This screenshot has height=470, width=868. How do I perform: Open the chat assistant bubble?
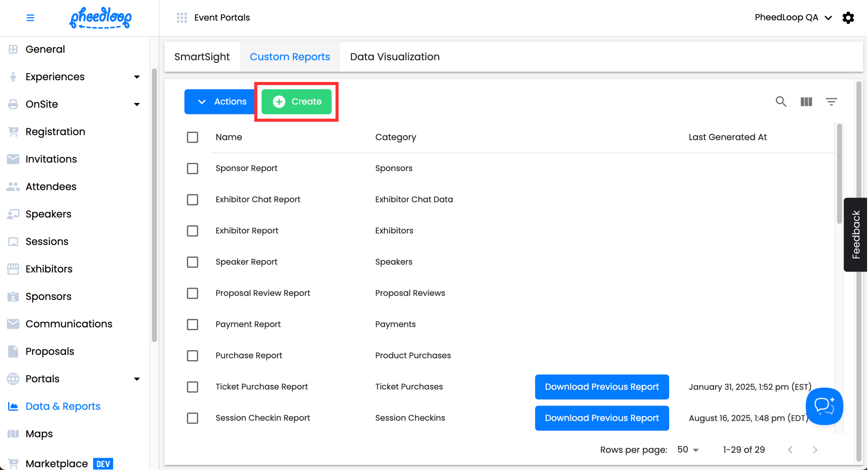point(824,406)
